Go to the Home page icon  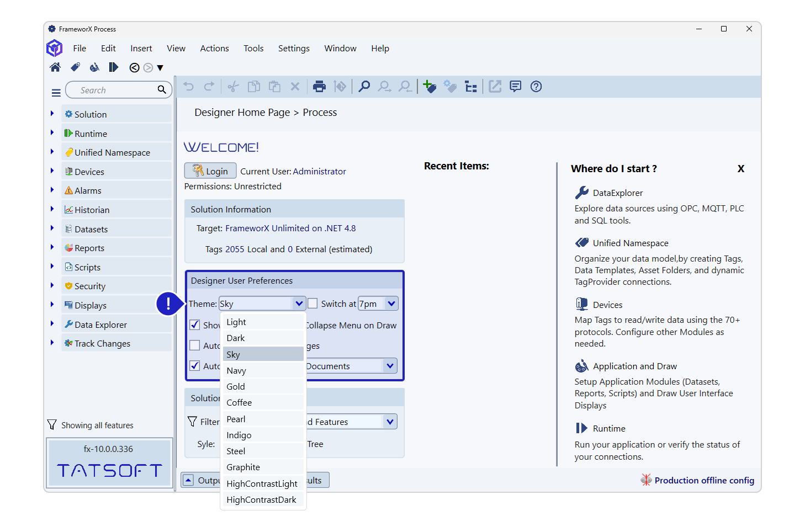(55, 67)
